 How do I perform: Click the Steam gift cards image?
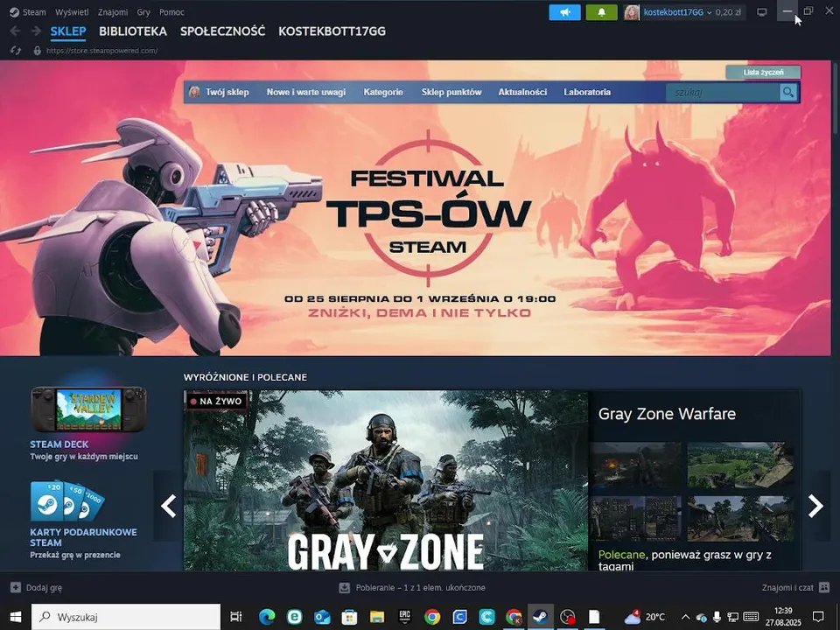tap(67, 502)
